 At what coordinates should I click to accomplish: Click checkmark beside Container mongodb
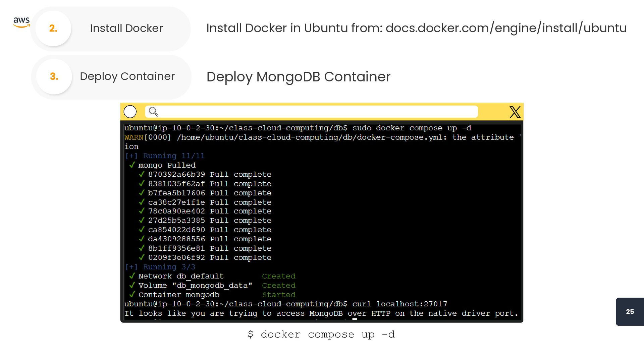[132, 294]
